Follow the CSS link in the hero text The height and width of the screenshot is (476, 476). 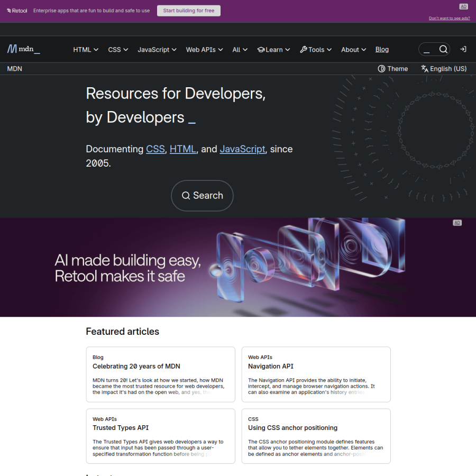point(155,149)
